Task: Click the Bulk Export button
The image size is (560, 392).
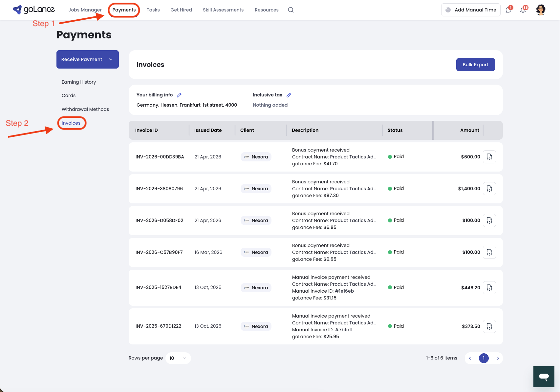Action: (476, 65)
